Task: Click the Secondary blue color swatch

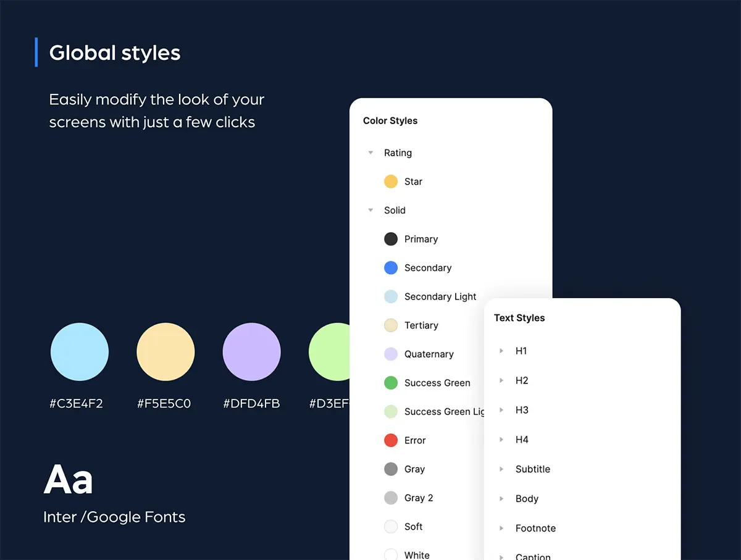Action: pyautogui.click(x=391, y=267)
